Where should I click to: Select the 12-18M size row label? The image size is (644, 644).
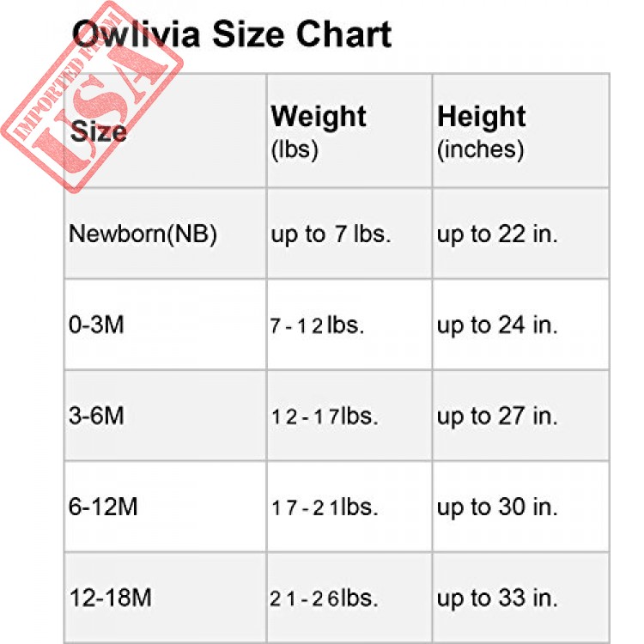(166, 598)
